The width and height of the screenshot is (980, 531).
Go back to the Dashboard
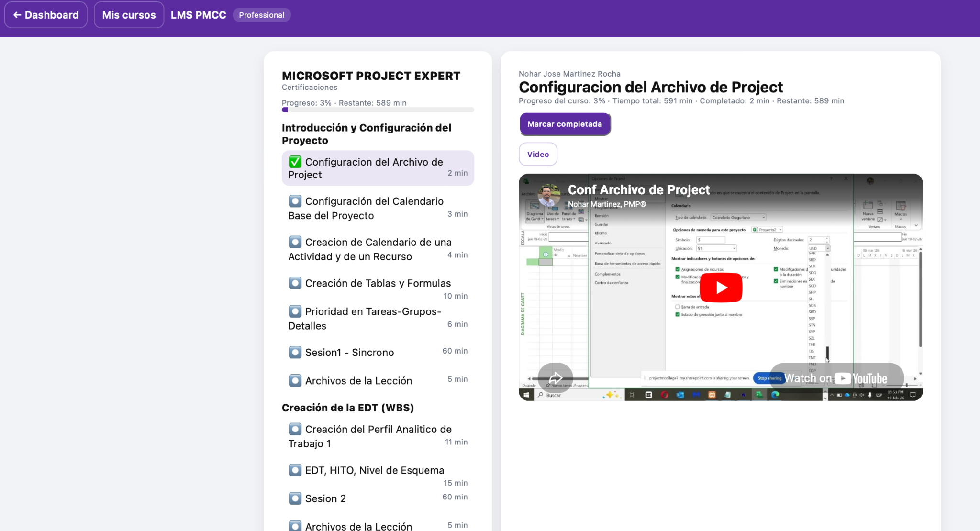coord(46,15)
